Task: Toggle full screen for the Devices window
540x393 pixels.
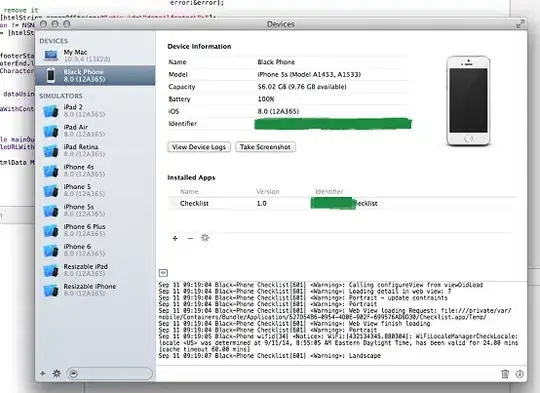Action: (520, 24)
